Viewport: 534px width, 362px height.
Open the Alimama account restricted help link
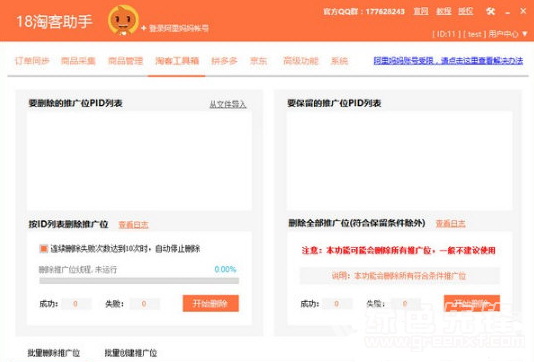pos(448,61)
